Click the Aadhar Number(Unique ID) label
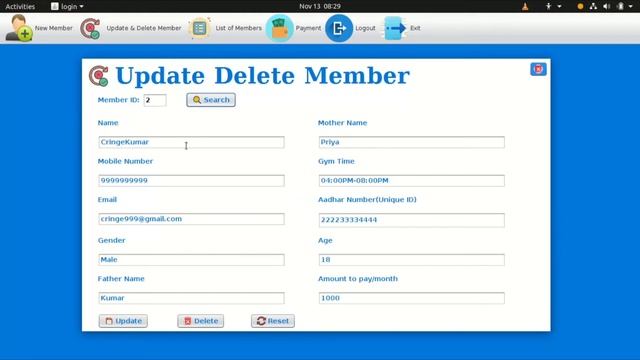Image resolution: width=640 pixels, height=360 pixels. click(367, 200)
